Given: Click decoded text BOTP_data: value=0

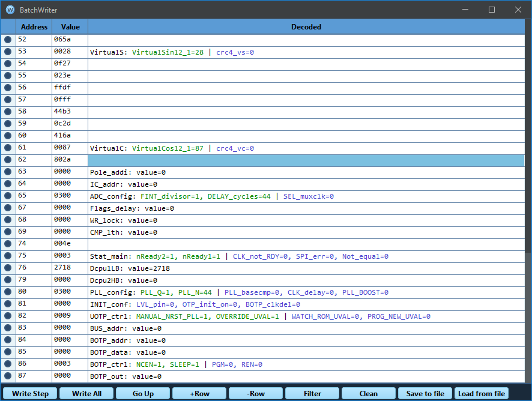Looking at the screenshot, I should [x=127, y=352].
